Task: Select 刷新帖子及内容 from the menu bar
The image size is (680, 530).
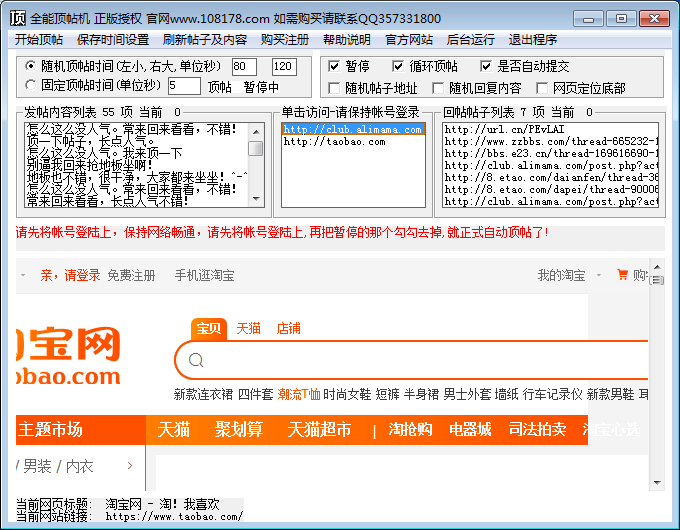Action: click(x=205, y=40)
